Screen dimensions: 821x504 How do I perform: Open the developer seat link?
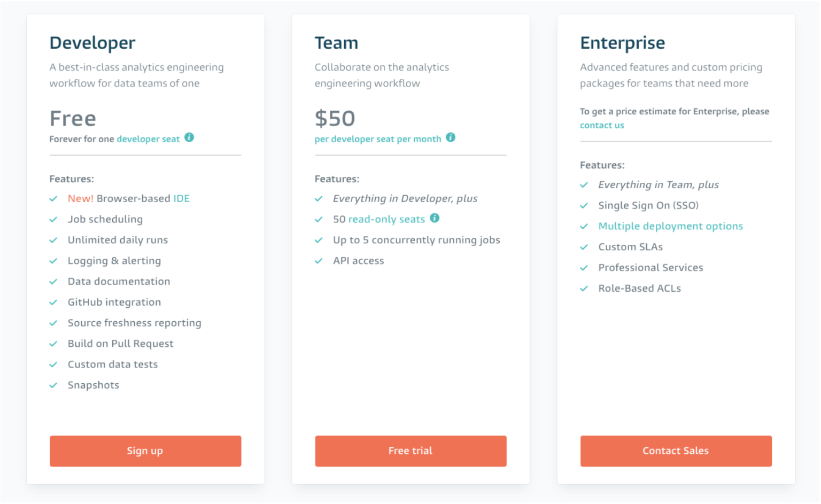(148, 139)
